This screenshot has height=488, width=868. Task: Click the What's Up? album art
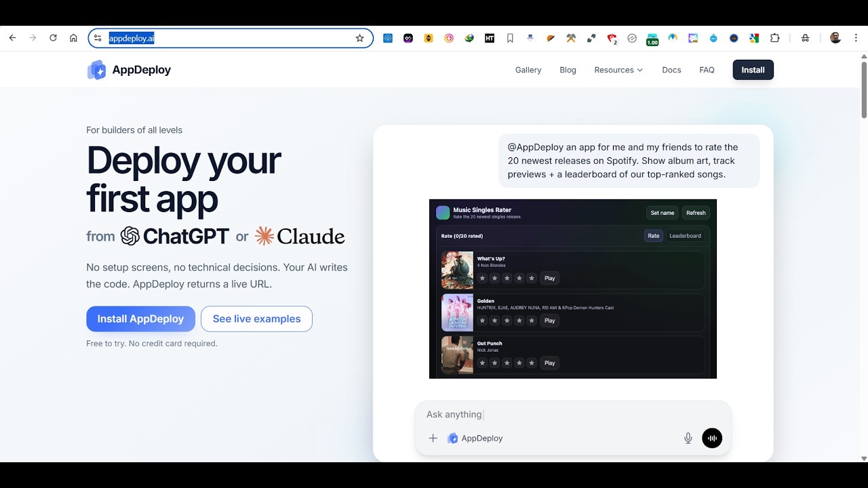[457, 270]
